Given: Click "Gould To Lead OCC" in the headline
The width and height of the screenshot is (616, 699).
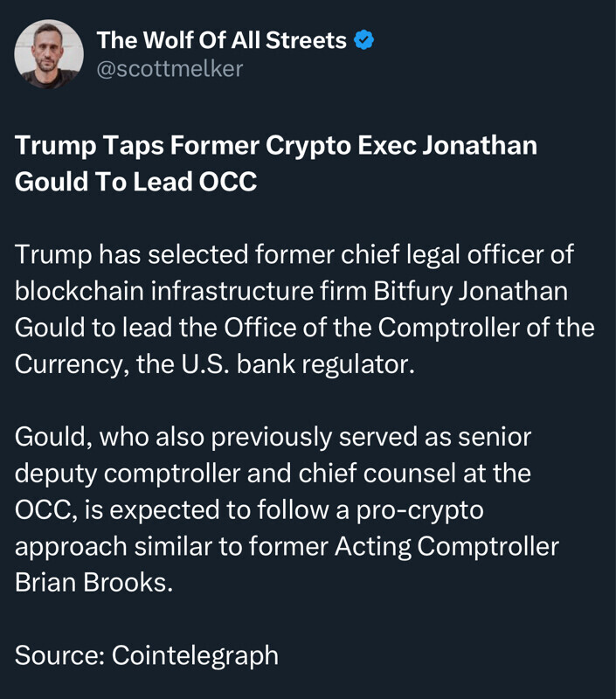Looking at the screenshot, I should pyautogui.click(x=135, y=183).
